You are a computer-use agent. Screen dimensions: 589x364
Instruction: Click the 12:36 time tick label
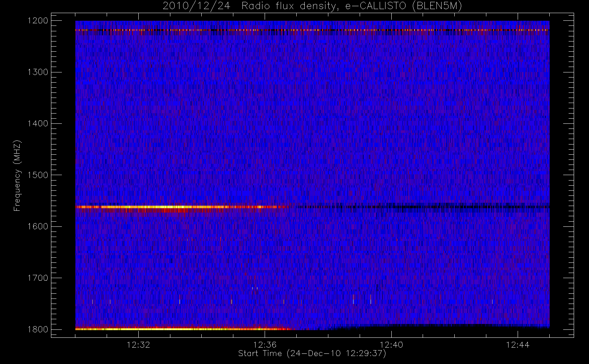[265, 345]
